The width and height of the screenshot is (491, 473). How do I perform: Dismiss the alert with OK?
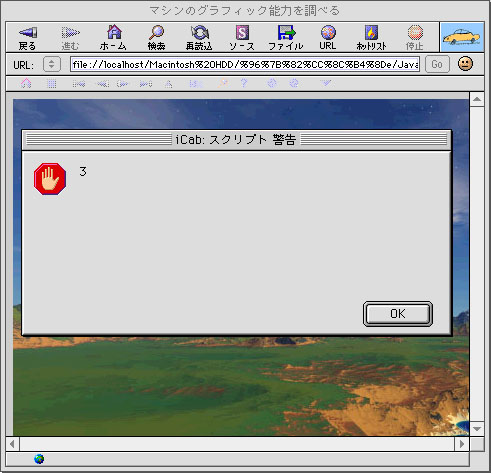pyautogui.click(x=398, y=314)
